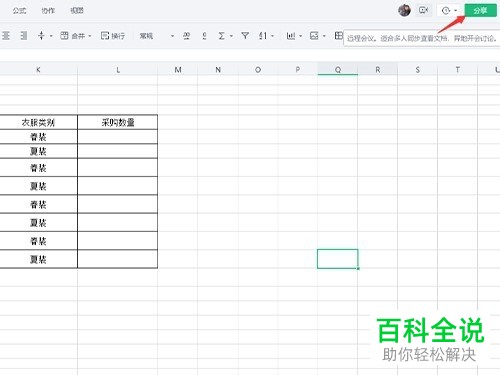Select column P header
Viewport: 500px width, 375px height.
pyautogui.click(x=298, y=70)
